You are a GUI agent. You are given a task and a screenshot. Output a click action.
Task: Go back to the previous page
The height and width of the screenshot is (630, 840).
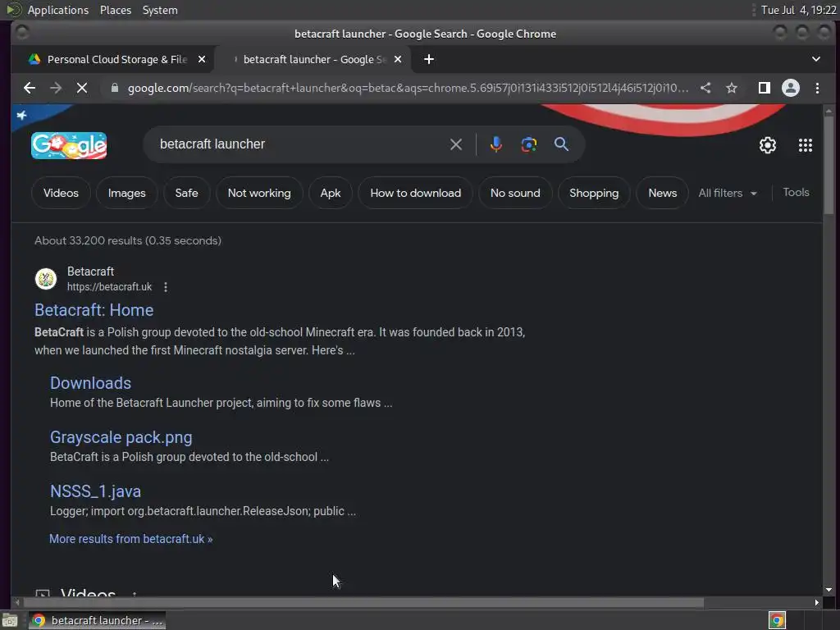tap(30, 88)
